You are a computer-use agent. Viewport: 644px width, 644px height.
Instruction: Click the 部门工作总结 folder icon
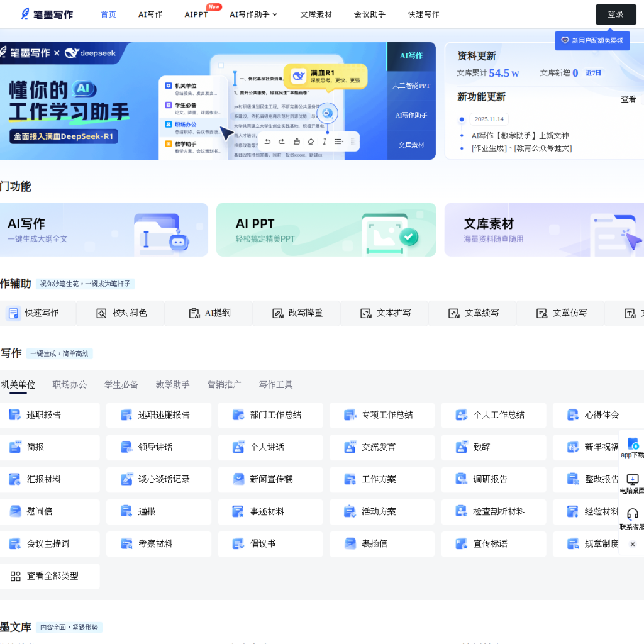238,415
